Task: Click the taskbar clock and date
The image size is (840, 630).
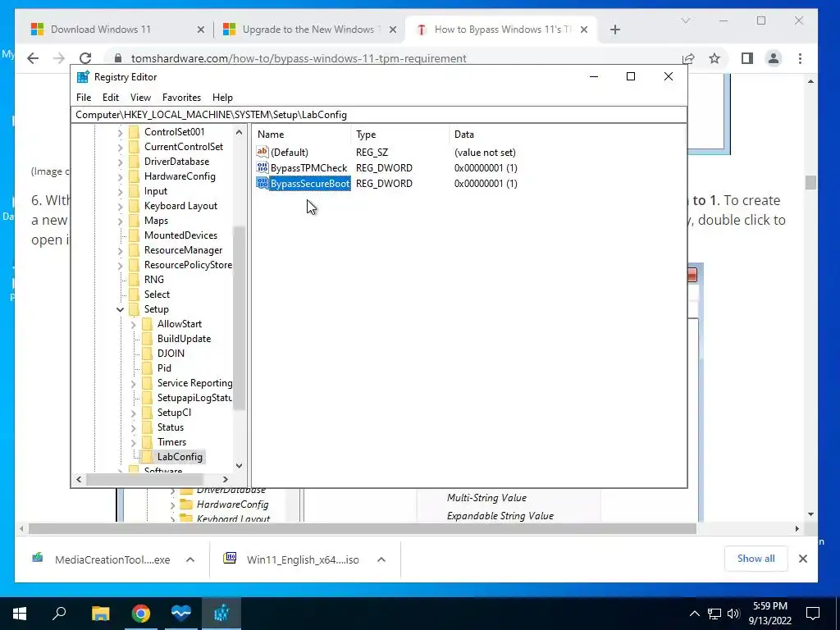Action: point(769,614)
